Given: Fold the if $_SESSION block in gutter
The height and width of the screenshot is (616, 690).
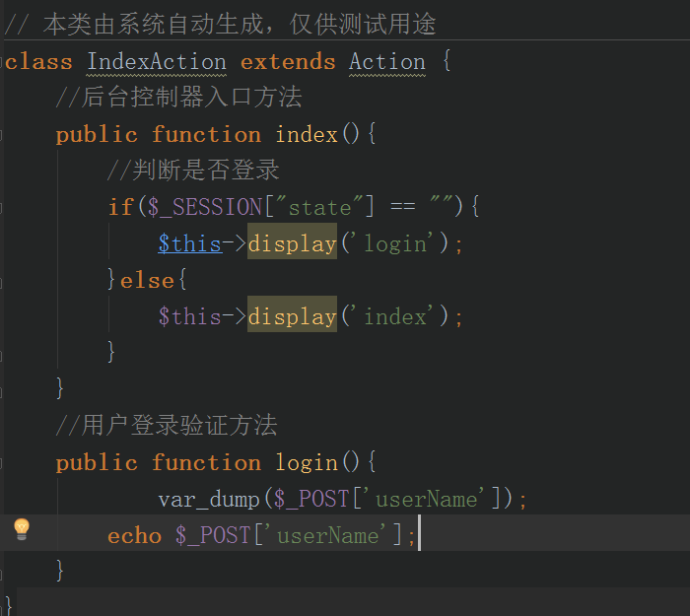Looking at the screenshot, I should click(3, 207).
